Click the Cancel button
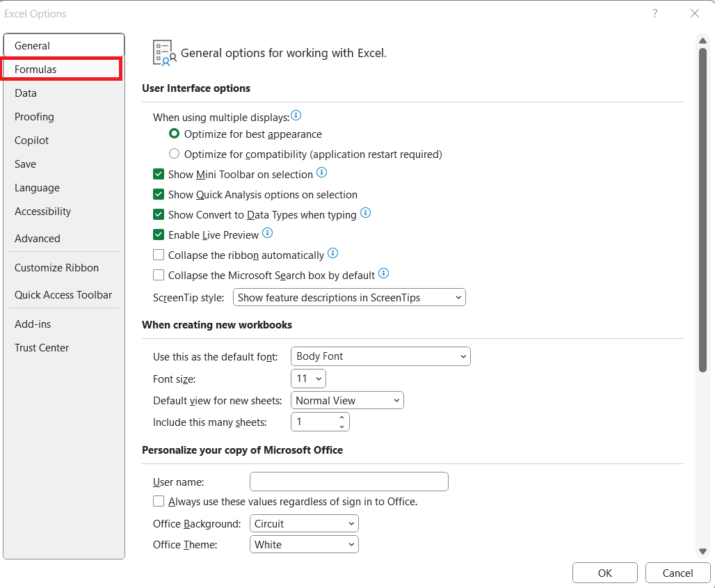Image resolution: width=715 pixels, height=588 pixels. tap(677, 573)
